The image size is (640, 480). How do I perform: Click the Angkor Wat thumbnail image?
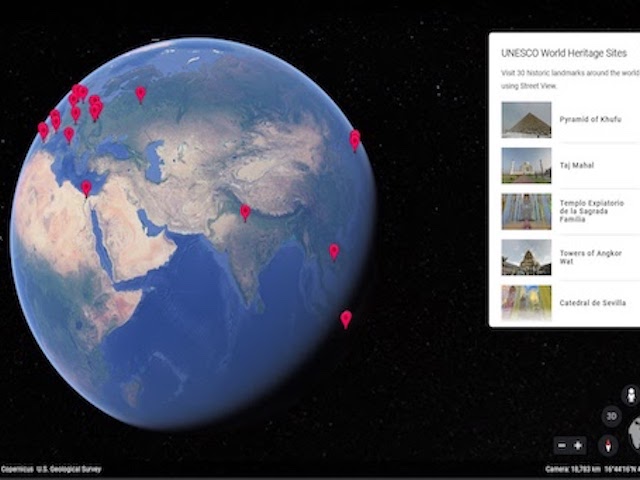pyautogui.click(x=526, y=257)
